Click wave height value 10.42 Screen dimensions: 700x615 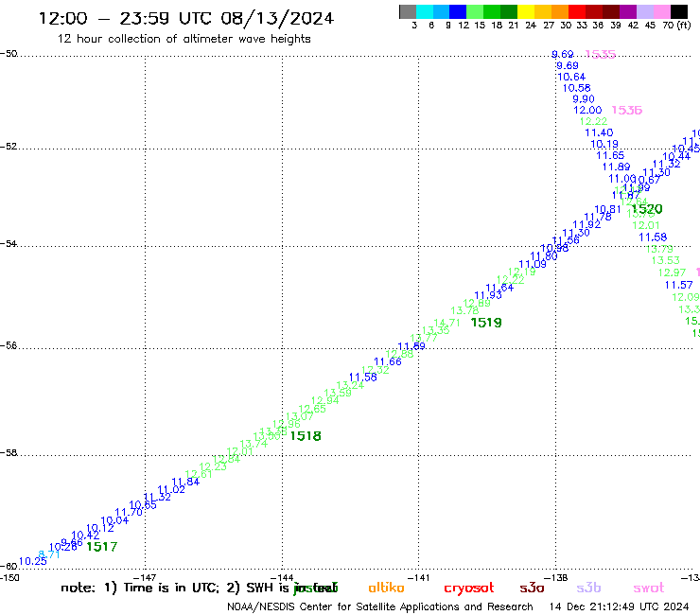[85, 536]
